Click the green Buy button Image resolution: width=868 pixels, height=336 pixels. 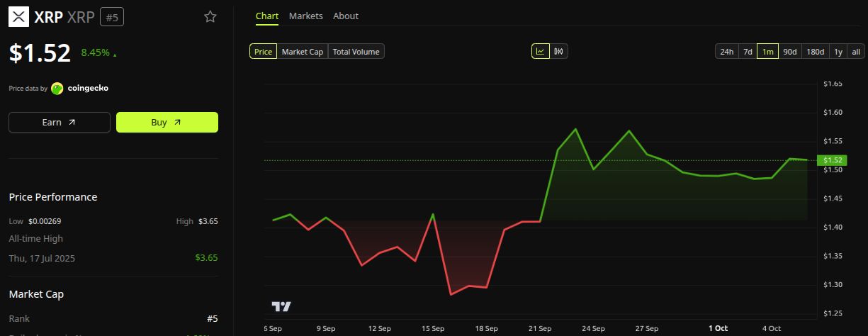tap(167, 122)
